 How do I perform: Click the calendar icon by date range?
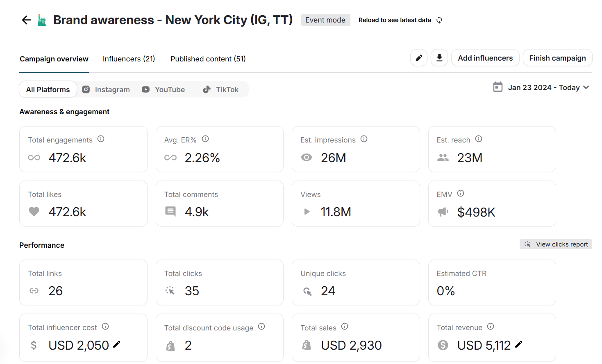(498, 87)
